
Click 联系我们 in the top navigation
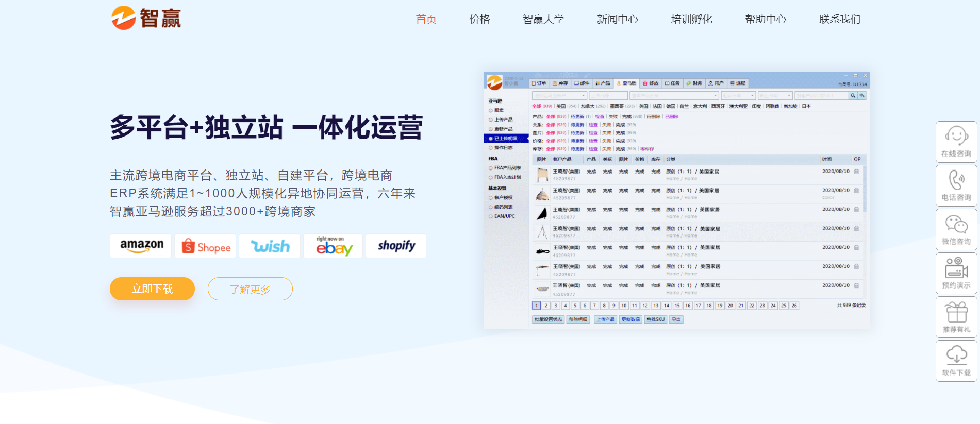click(840, 19)
